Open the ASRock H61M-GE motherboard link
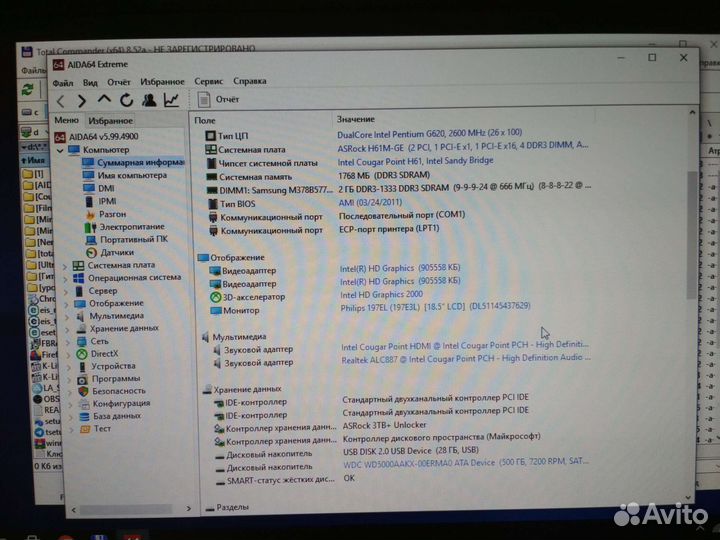Image resolution: width=720 pixels, height=540 pixels. point(462,147)
